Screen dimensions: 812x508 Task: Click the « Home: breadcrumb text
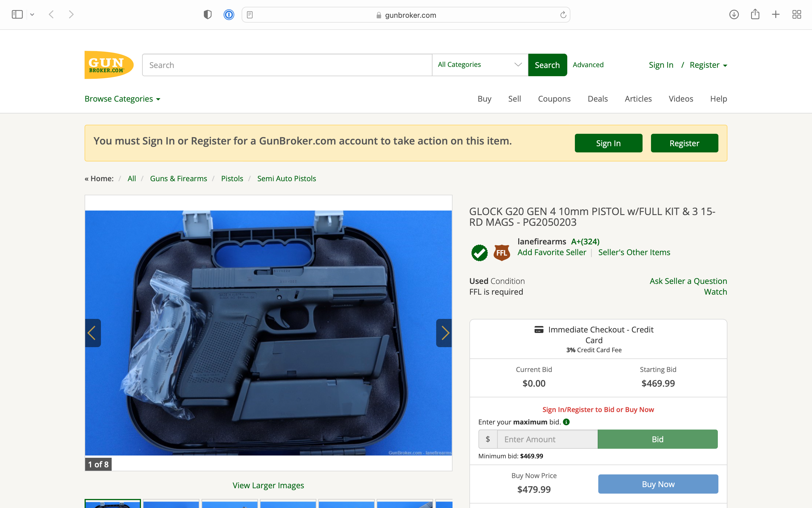point(99,178)
